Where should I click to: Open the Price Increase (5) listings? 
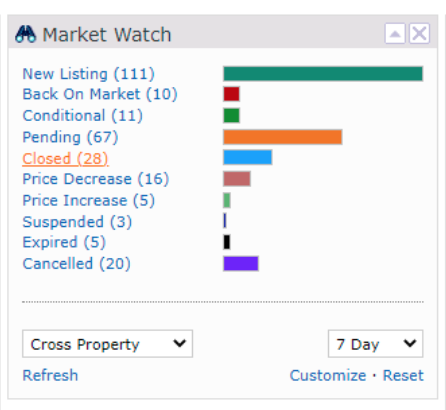tap(88, 200)
